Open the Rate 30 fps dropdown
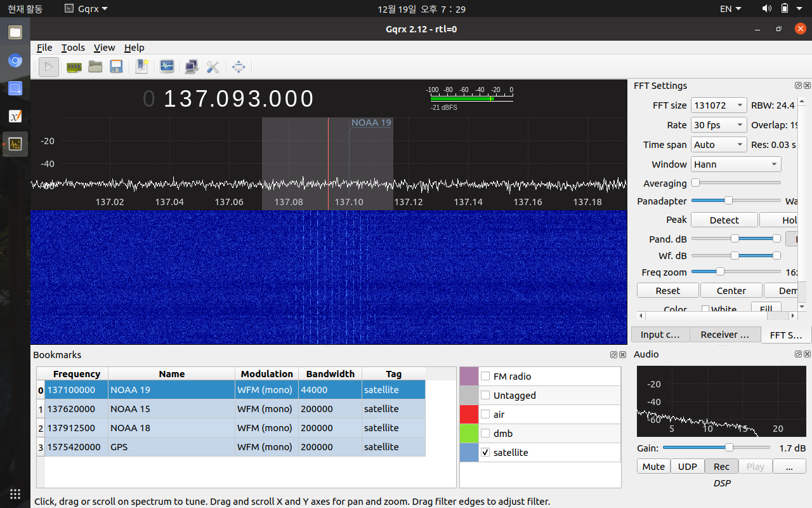 (719, 125)
